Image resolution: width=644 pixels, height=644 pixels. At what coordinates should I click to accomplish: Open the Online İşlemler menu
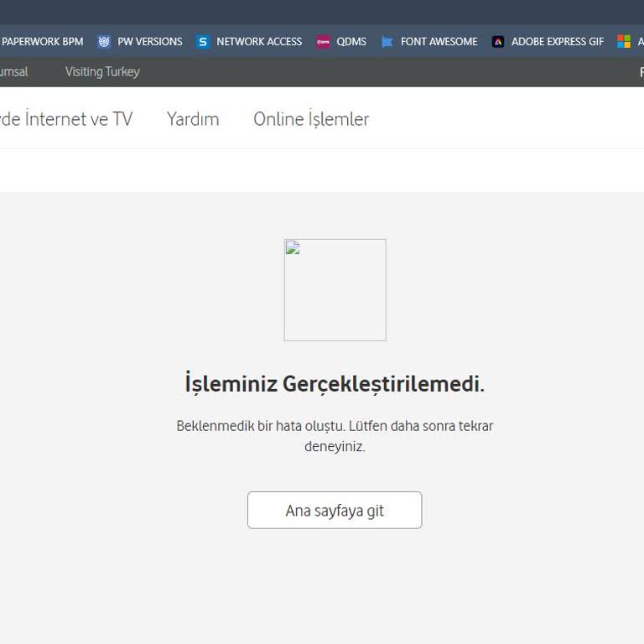pos(311,119)
